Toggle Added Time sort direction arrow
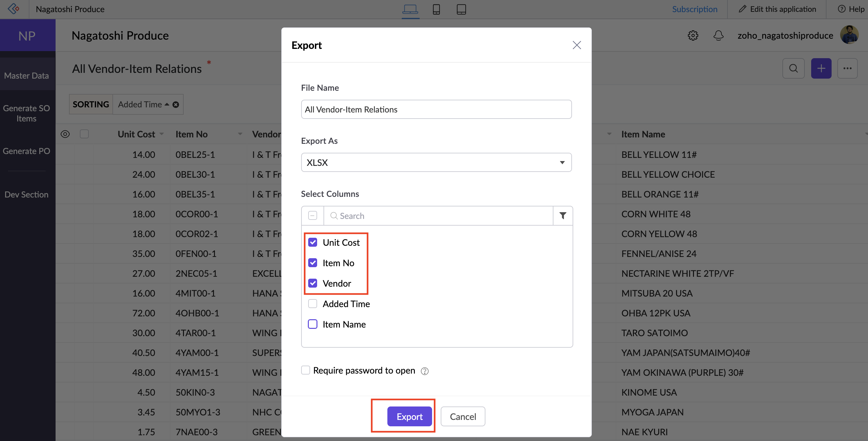 pos(166,104)
